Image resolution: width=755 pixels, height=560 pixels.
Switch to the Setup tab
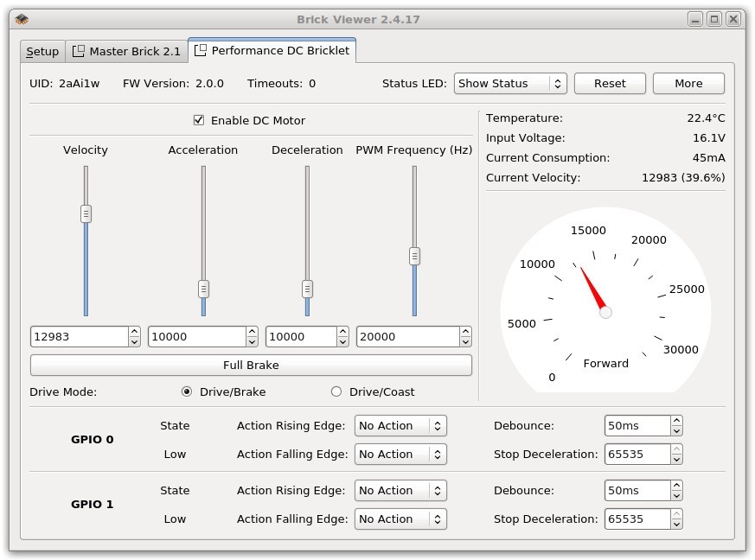pos(42,52)
